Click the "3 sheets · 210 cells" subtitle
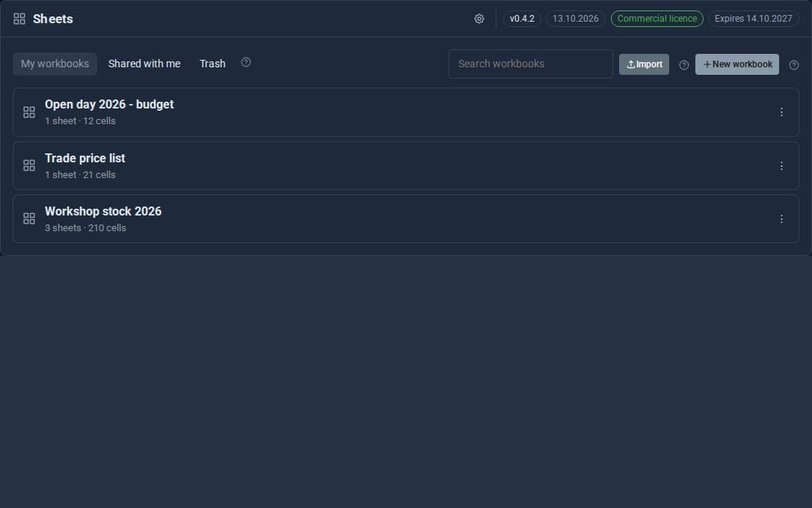Screen dimensions: 812x508 point(85,227)
